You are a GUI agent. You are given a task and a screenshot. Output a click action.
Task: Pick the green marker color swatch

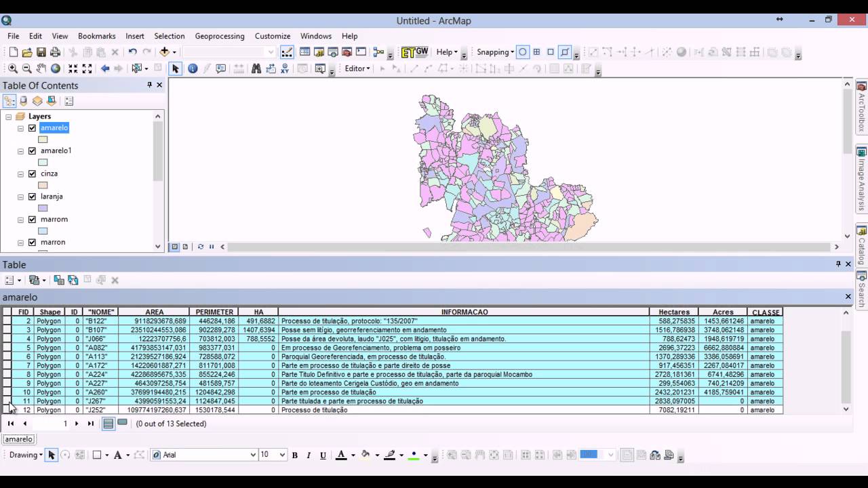414,455
